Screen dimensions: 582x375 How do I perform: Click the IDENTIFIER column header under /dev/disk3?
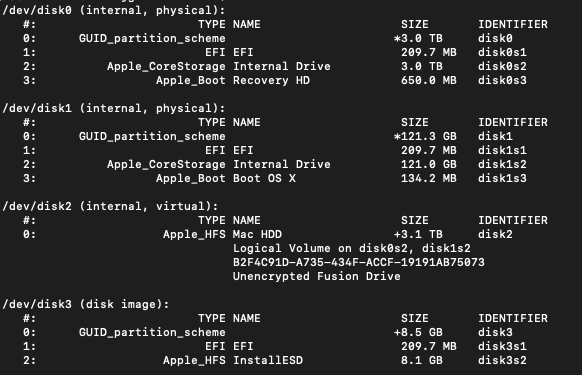tap(513, 318)
